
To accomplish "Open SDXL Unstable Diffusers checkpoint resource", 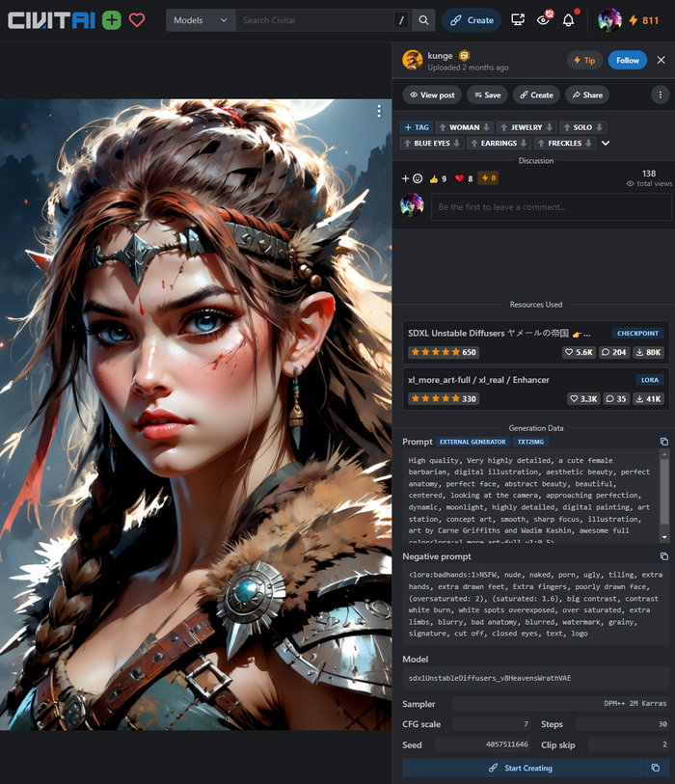I will click(x=535, y=342).
